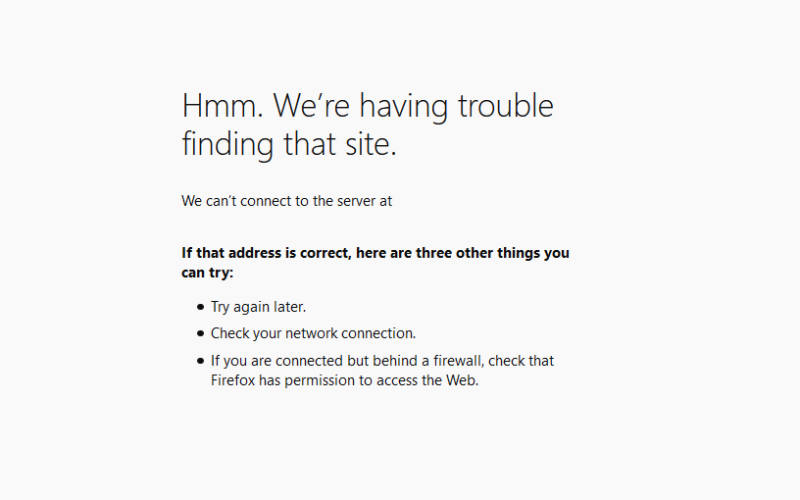Click the word "Web." ending the last tip
Image resolution: width=800 pixels, height=500 pixels.
pyautogui.click(x=462, y=380)
